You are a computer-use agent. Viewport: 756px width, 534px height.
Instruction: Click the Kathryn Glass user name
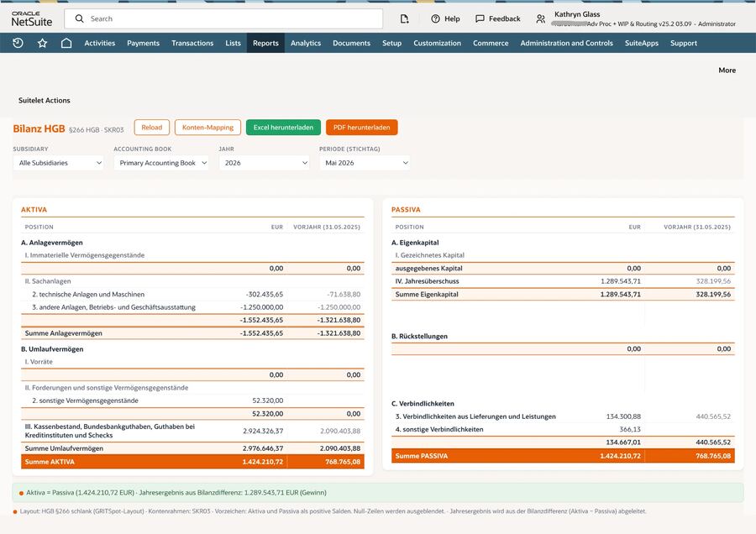577,14
